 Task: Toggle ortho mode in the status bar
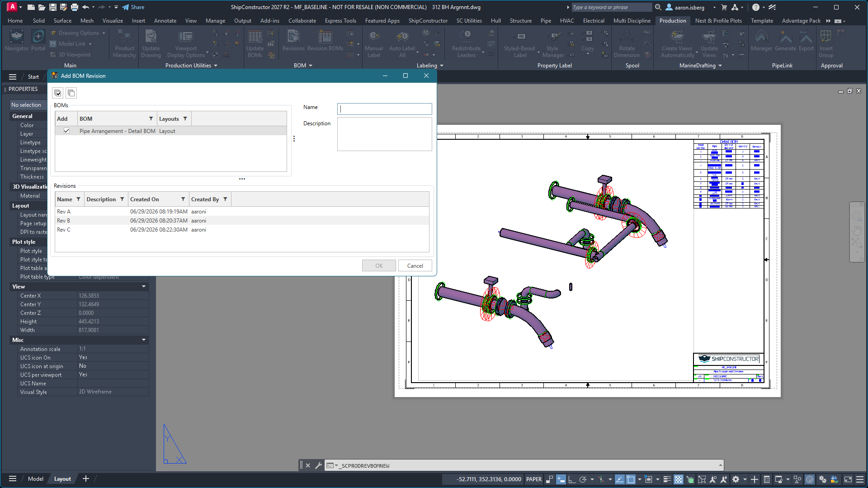(x=572, y=479)
